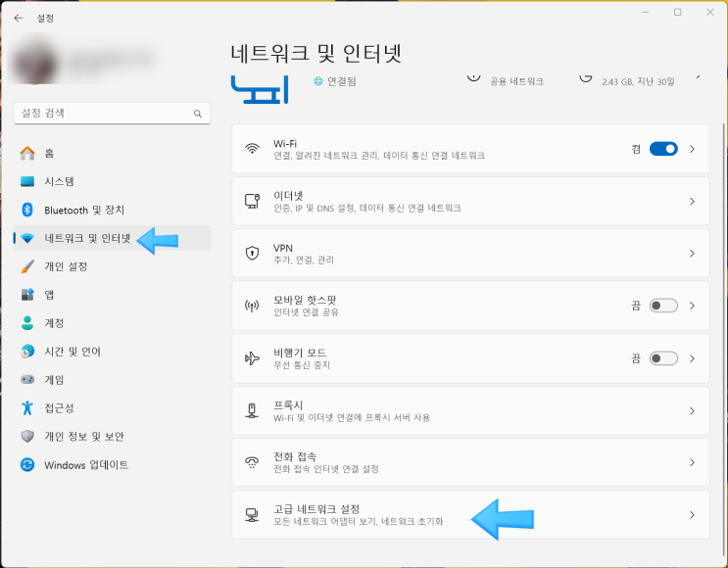The width and height of the screenshot is (728, 568).
Task: Click the 전화 접속 인터넷 연결 설정 text
Action: [x=326, y=469]
